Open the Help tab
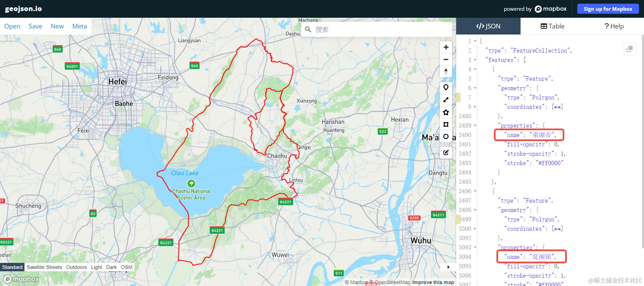 (x=614, y=26)
